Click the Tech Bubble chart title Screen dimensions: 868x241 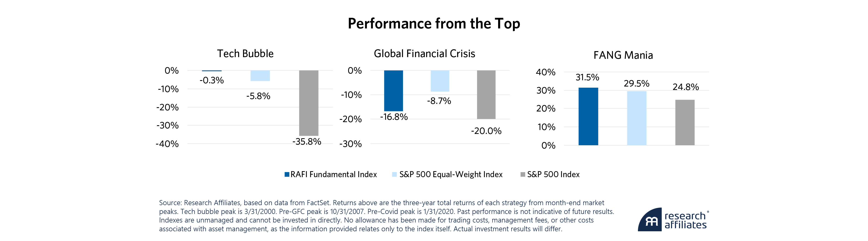(x=245, y=53)
